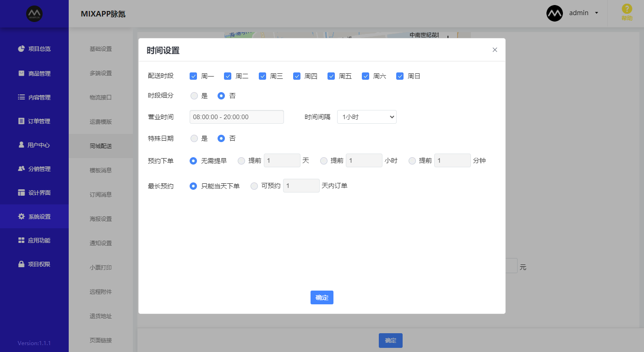Select 否 for 特殊日期
Viewport: 644px width, 352px height.
click(221, 138)
